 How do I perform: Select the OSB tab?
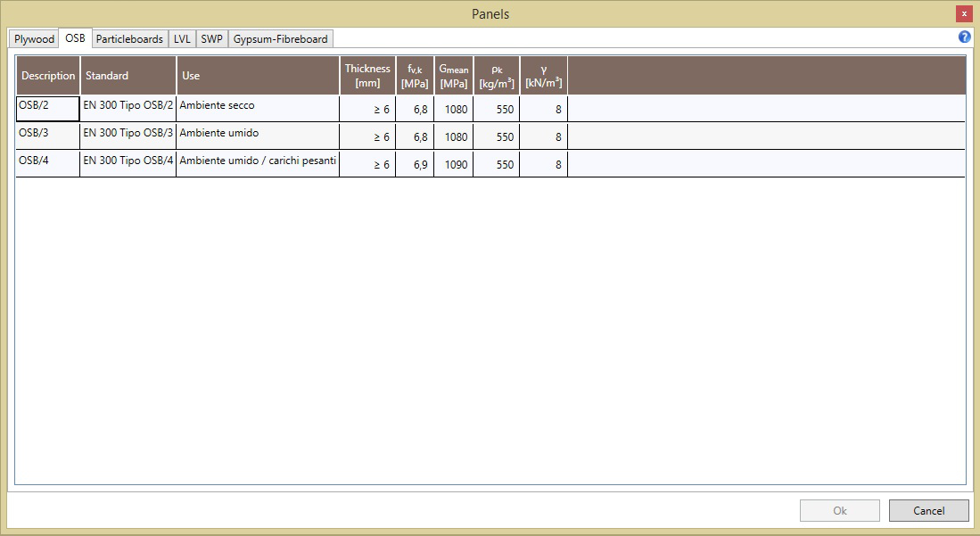pyautogui.click(x=75, y=37)
